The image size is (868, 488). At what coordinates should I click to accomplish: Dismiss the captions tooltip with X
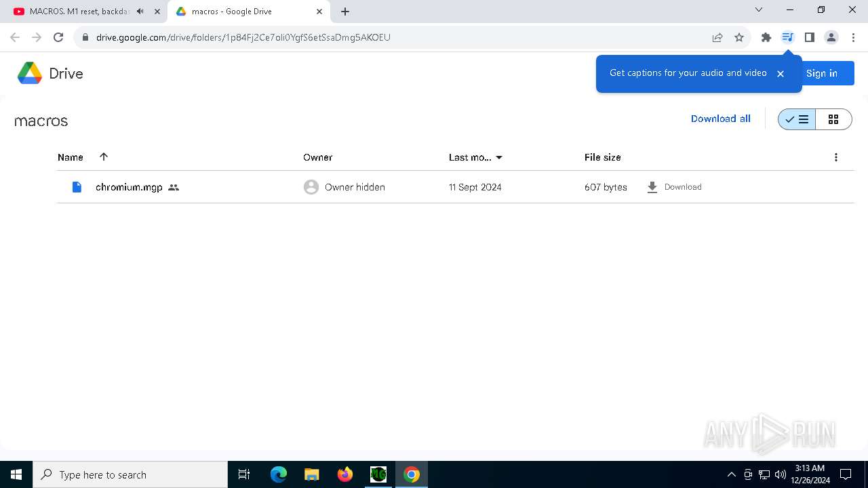pyautogui.click(x=780, y=73)
